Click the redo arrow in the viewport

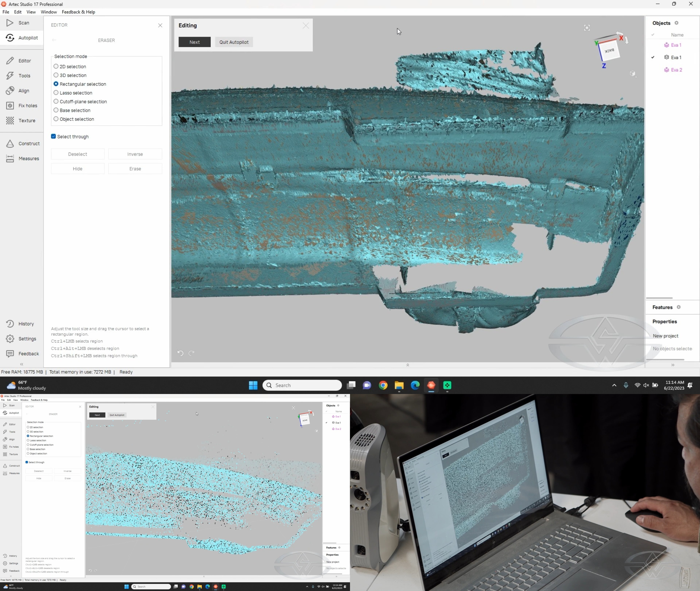(x=192, y=353)
